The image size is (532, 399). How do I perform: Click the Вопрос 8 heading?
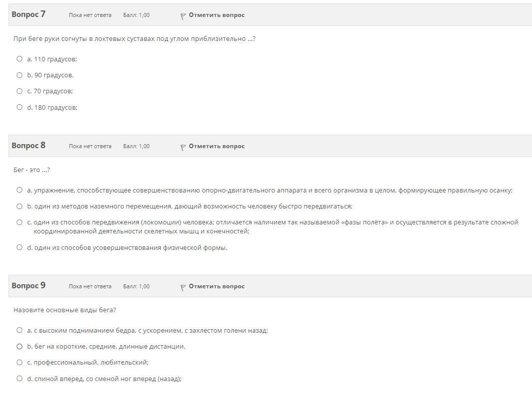[x=28, y=146]
